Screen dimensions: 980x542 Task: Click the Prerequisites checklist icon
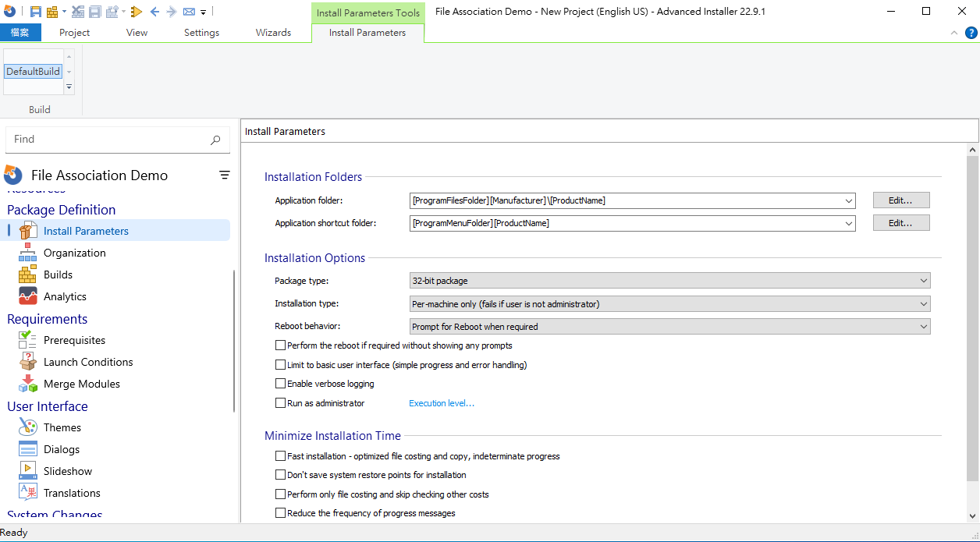(28, 340)
